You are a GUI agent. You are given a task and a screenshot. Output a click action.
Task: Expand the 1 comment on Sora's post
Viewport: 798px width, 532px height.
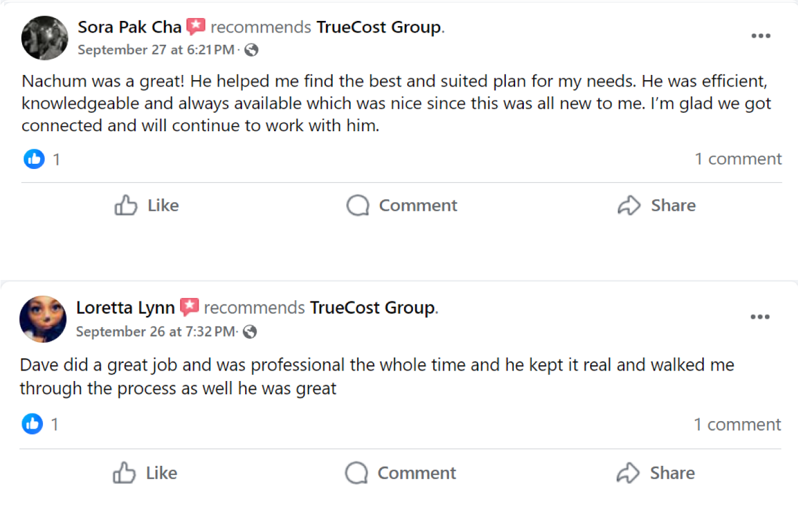click(738, 159)
